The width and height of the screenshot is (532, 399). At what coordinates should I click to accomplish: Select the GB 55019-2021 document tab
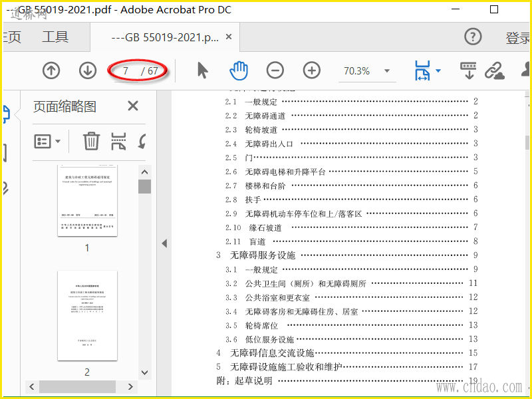[165, 37]
